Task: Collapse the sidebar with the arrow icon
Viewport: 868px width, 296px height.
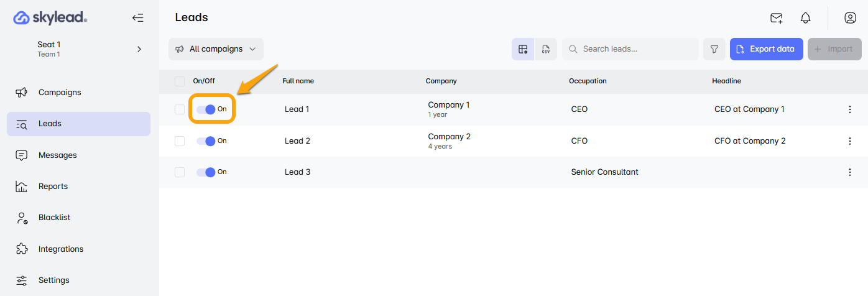Action: tap(138, 18)
